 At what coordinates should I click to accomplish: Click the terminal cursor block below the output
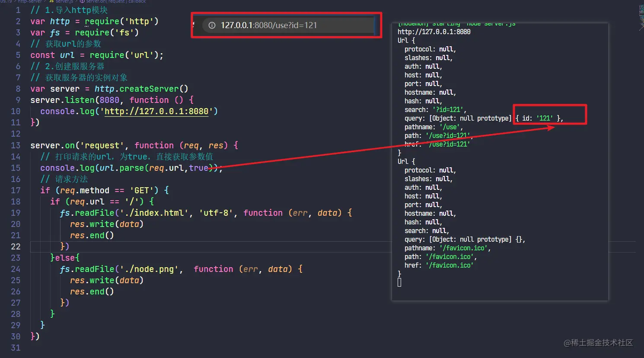click(x=399, y=282)
